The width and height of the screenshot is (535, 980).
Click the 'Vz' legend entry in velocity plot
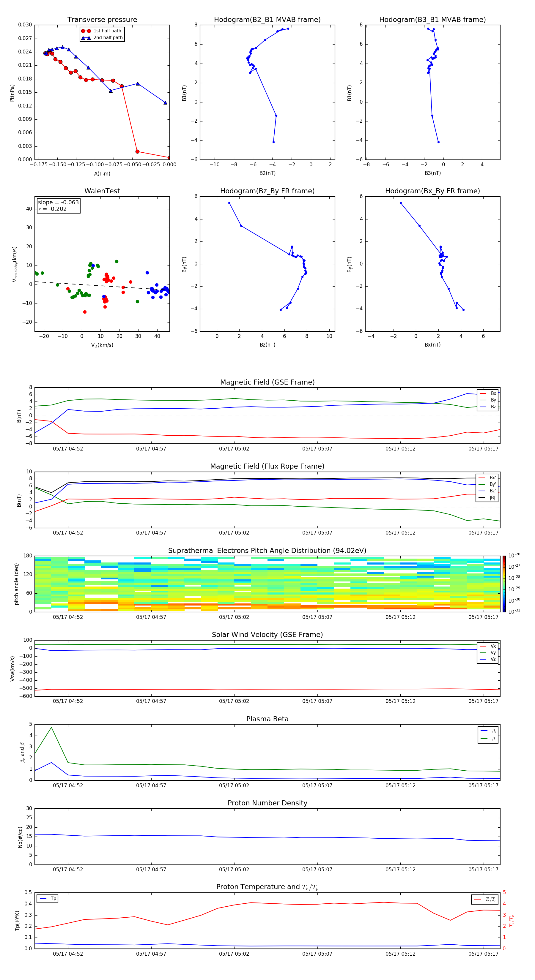tap(488, 659)
